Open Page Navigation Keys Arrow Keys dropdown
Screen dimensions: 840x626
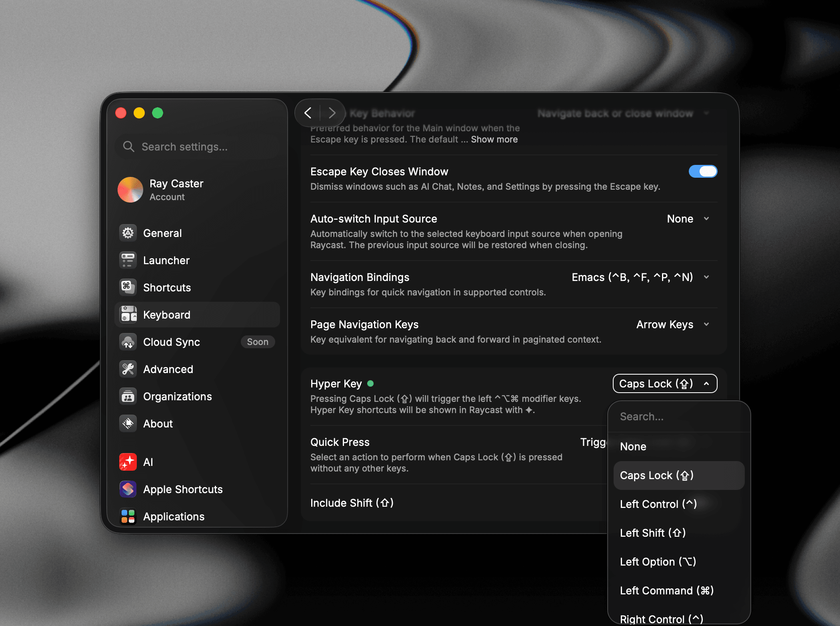[673, 324]
